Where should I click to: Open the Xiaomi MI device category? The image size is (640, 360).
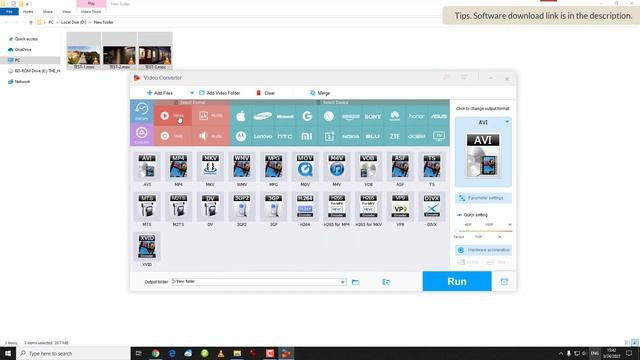point(307,136)
